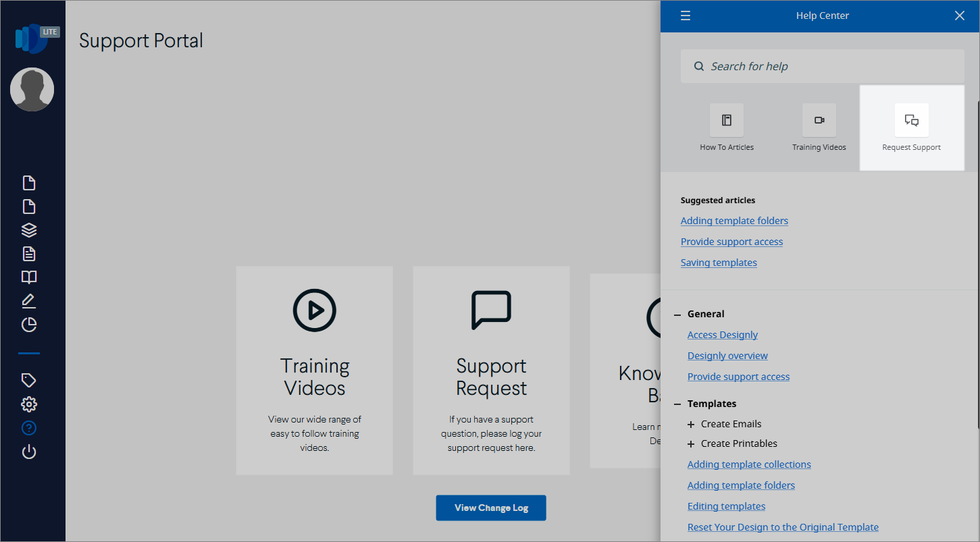
Task: Open Reset Your Design to Original Template
Action: [x=783, y=527]
